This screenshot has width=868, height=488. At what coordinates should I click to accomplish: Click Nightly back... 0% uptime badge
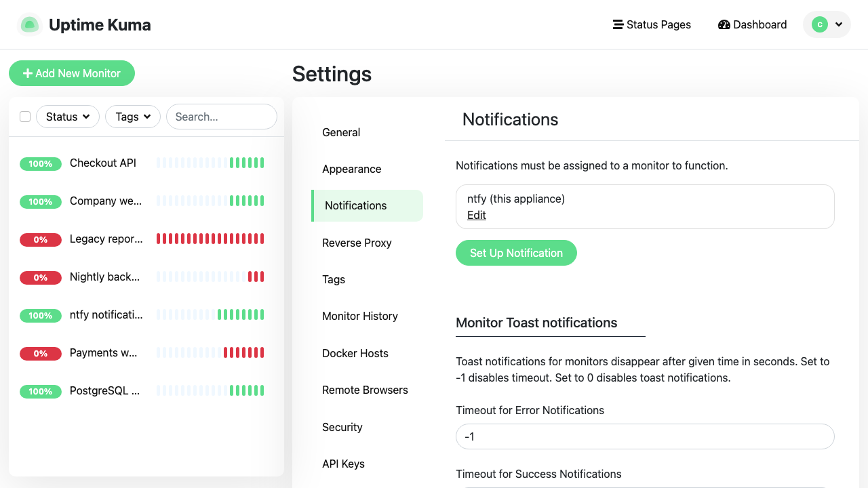click(41, 277)
